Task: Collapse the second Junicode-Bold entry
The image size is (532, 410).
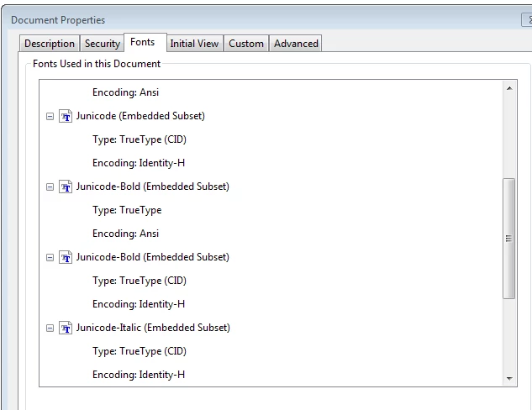Action: [x=50, y=258]
